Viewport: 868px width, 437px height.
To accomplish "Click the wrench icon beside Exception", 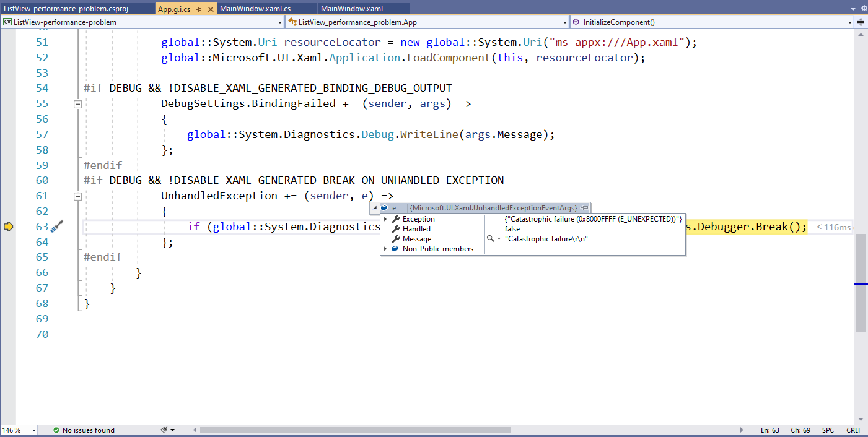I will [396, 219].
